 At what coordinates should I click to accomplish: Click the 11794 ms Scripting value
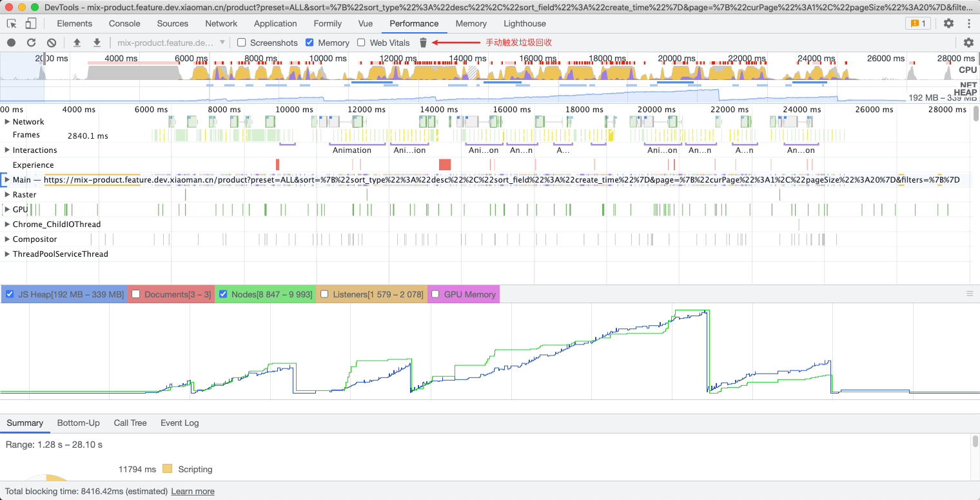[137, 469]
